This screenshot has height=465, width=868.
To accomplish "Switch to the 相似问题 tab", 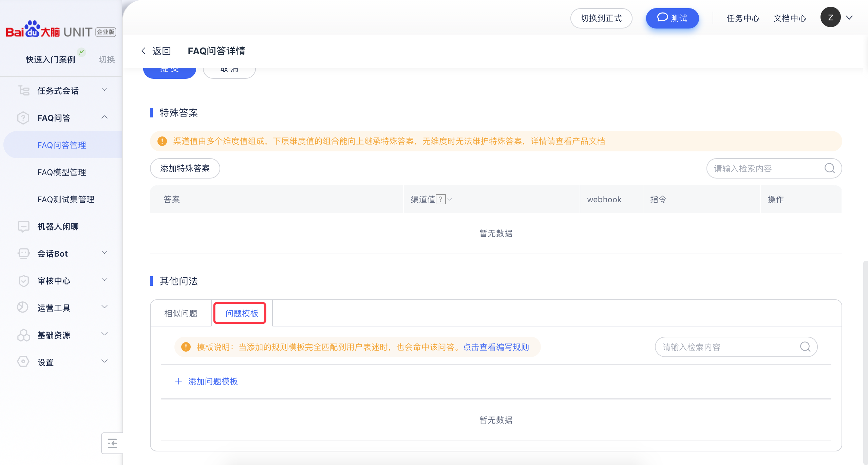I will pyautogui.click(x=181, y=313).
